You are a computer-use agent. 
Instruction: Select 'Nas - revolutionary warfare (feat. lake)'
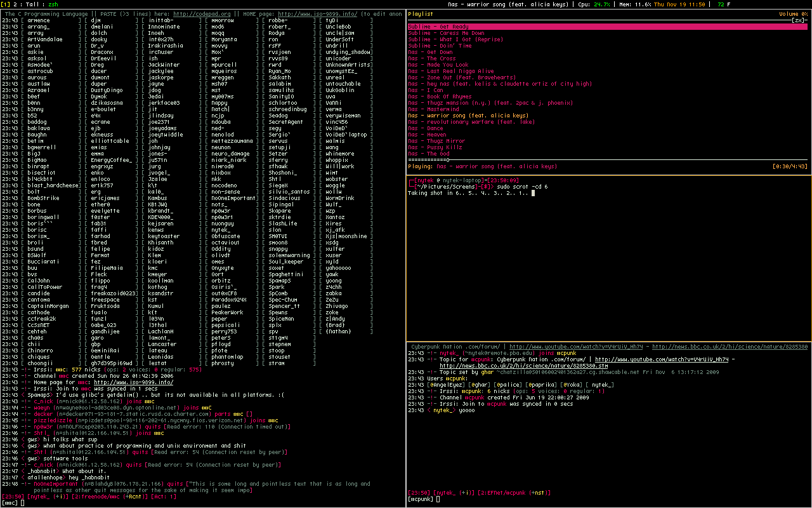pyautogui.click(x=471, y=122)
